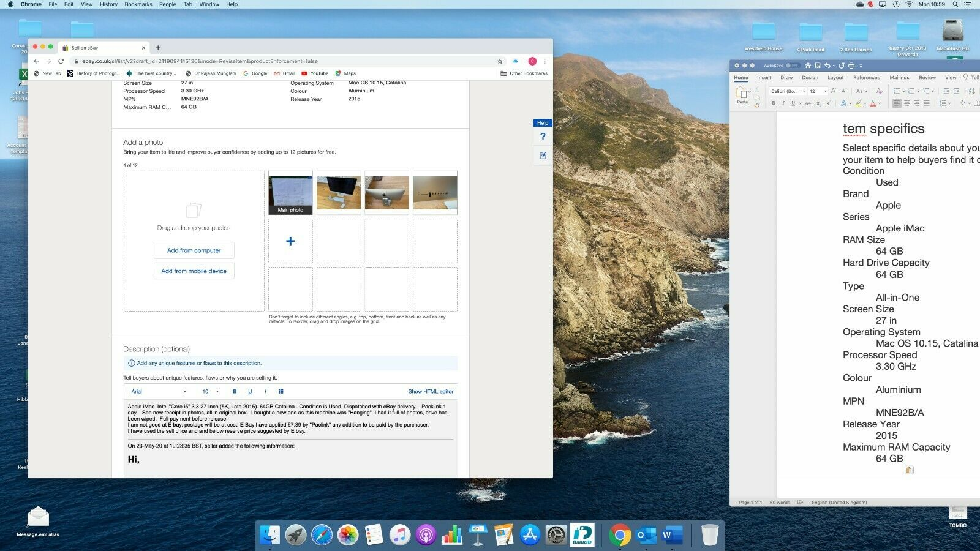Open Finder from the Dock

270,535
